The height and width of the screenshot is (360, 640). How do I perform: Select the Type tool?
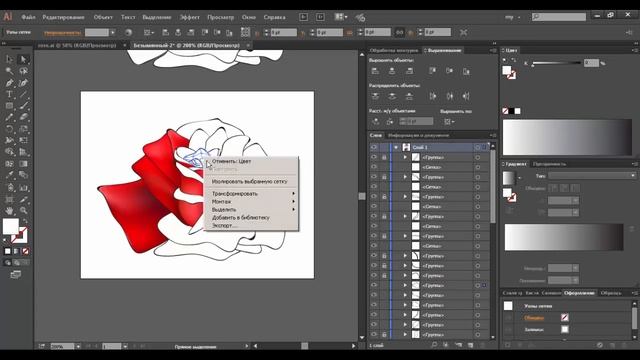(x=9, y=94)
